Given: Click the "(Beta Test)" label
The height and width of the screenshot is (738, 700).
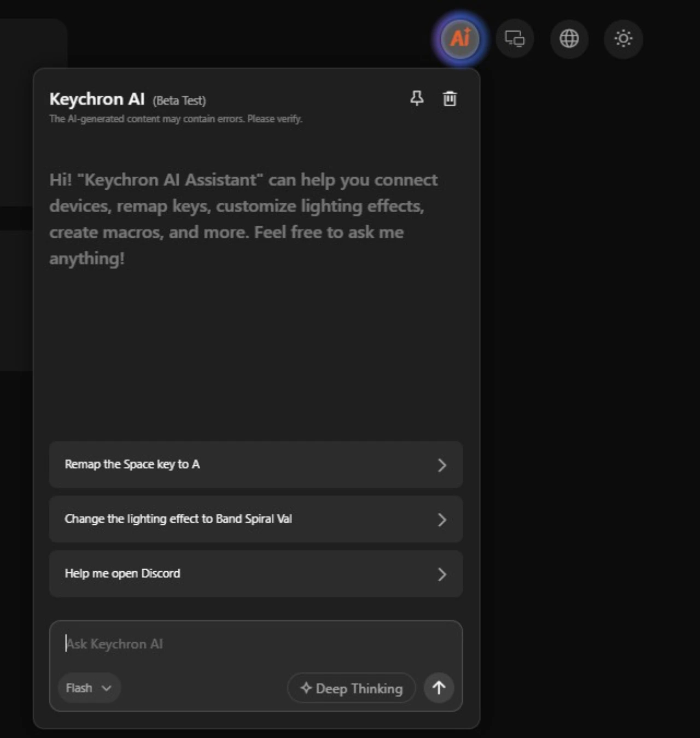Looking at the screenshot, I should point(179,101).
